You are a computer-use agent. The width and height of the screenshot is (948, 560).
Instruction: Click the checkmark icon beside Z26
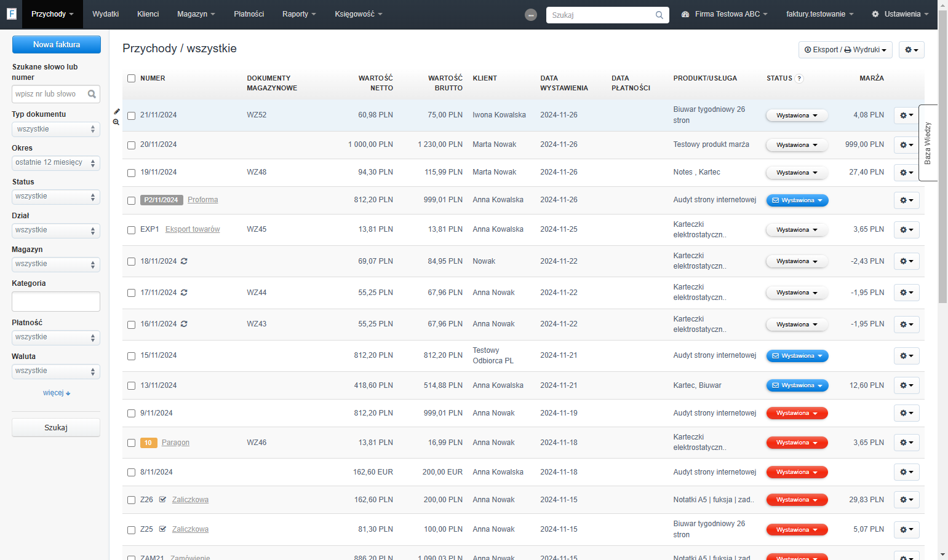(x=162, y=500)
